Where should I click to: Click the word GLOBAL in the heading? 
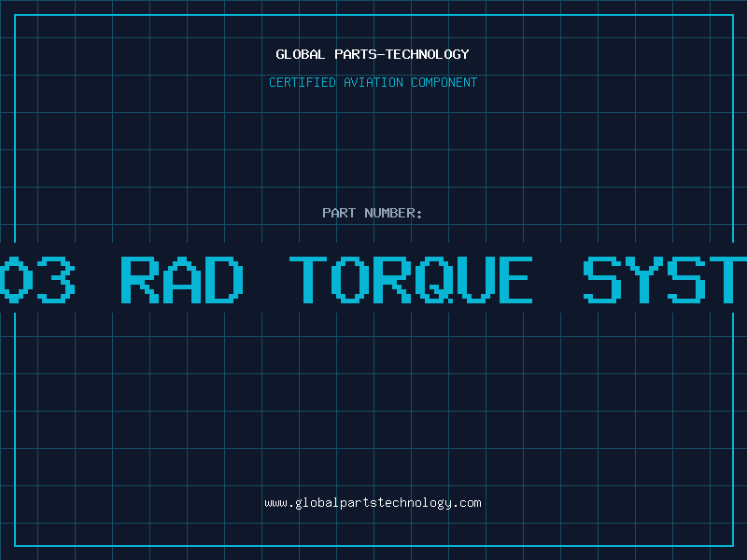tap(301, 55)
